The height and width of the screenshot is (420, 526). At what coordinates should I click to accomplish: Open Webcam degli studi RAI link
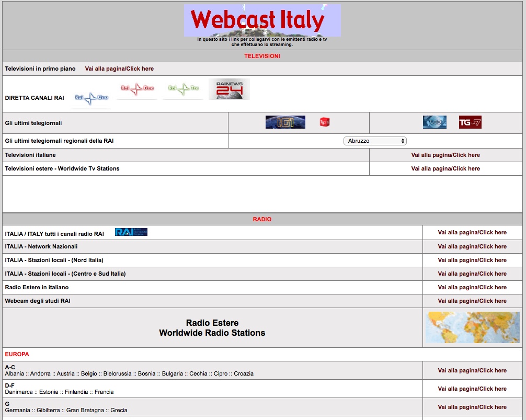[x=472, y=301]
